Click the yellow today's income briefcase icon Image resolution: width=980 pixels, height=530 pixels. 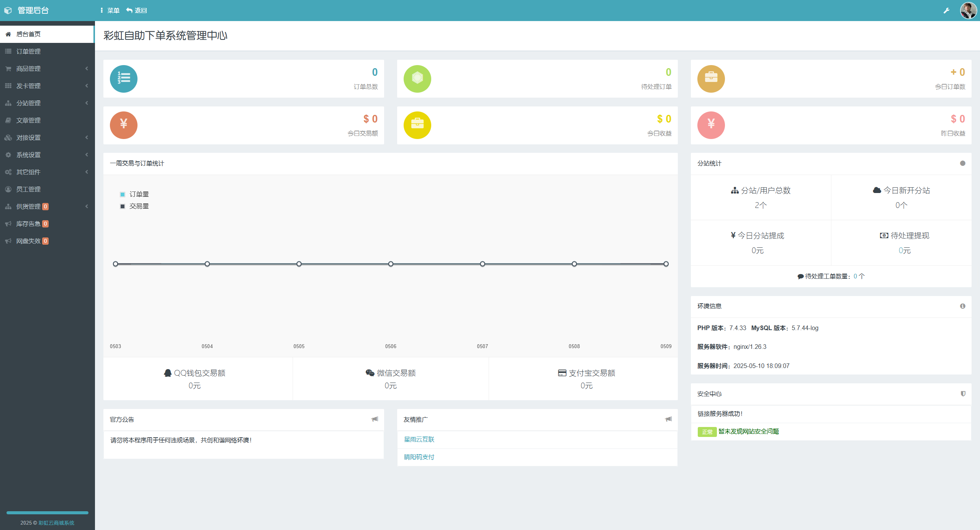click(417, 125)
